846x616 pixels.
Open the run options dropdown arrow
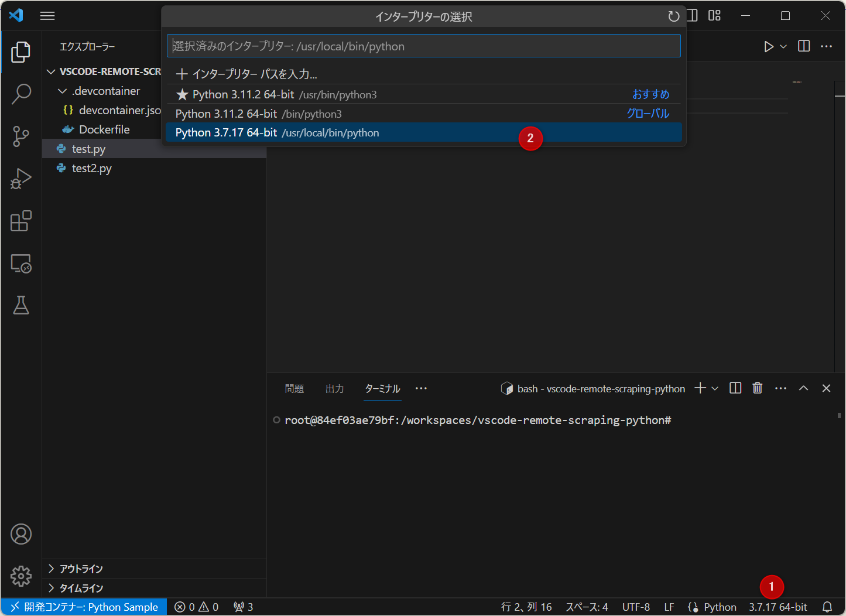pos(783,46)
